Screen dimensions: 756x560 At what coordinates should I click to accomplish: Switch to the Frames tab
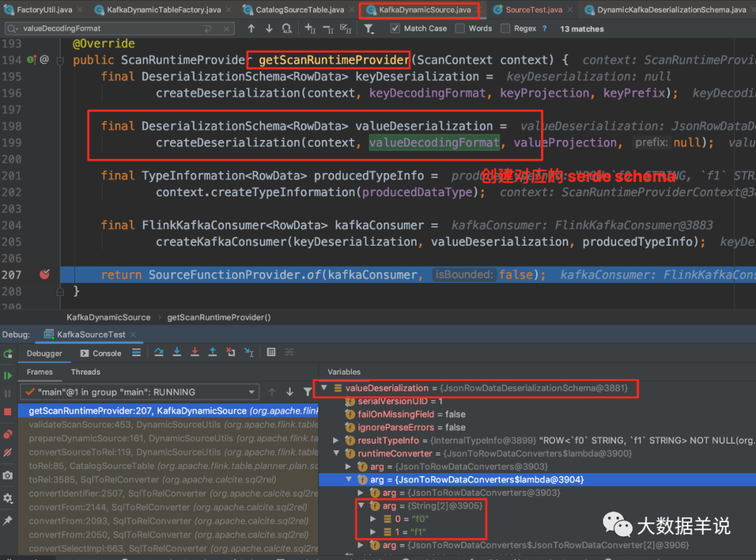click(39, 372)
